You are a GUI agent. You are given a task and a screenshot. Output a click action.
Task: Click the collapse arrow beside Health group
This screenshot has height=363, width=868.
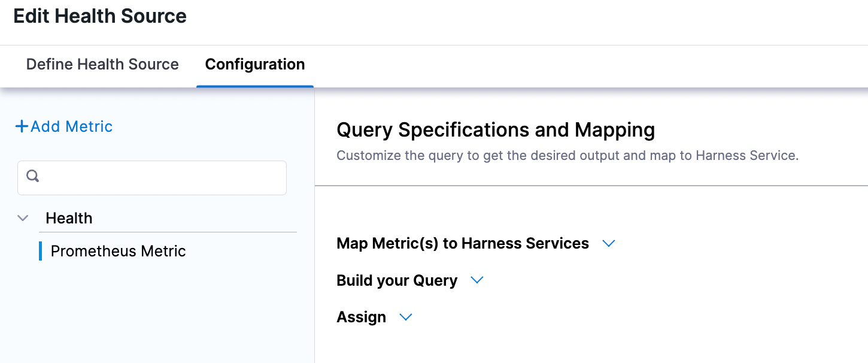click(23, 218)
